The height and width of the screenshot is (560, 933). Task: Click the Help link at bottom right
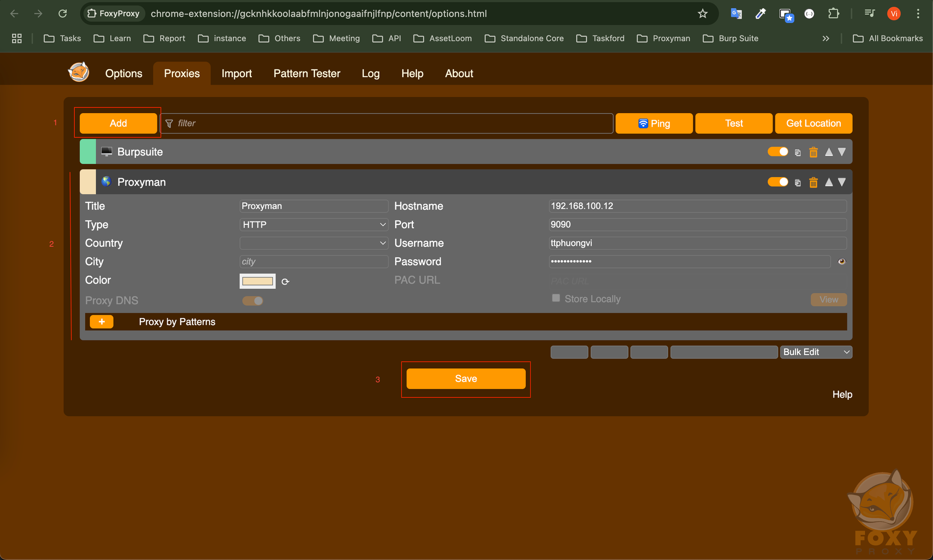(x=842, y=394)
